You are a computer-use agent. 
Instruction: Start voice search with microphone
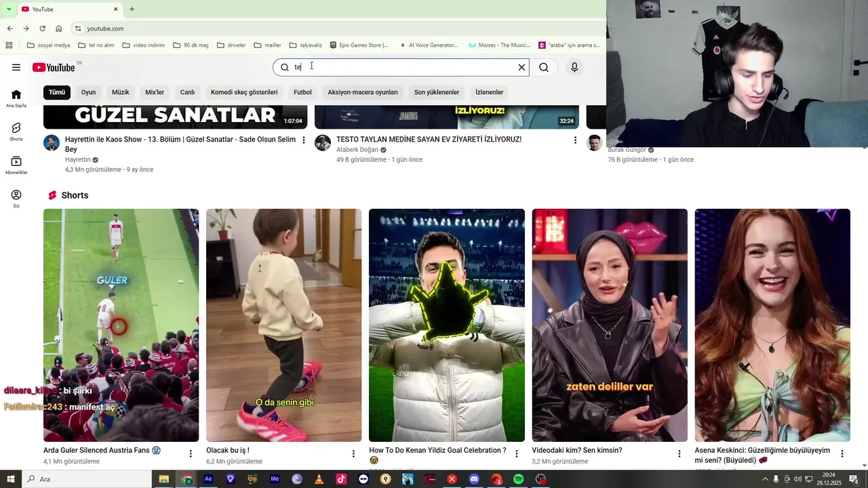[574, 67]
